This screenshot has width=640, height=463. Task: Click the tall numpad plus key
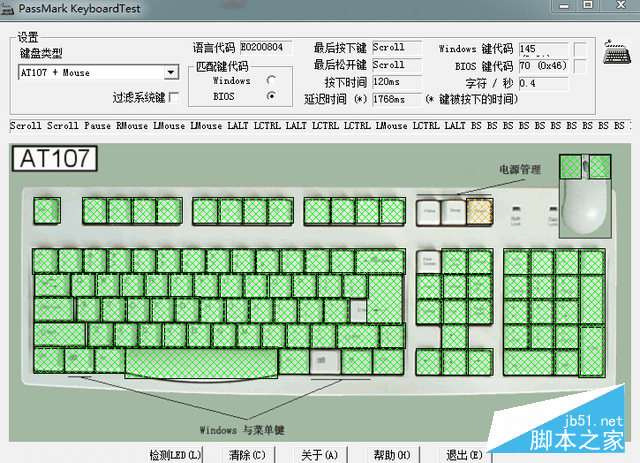point(592,299)
